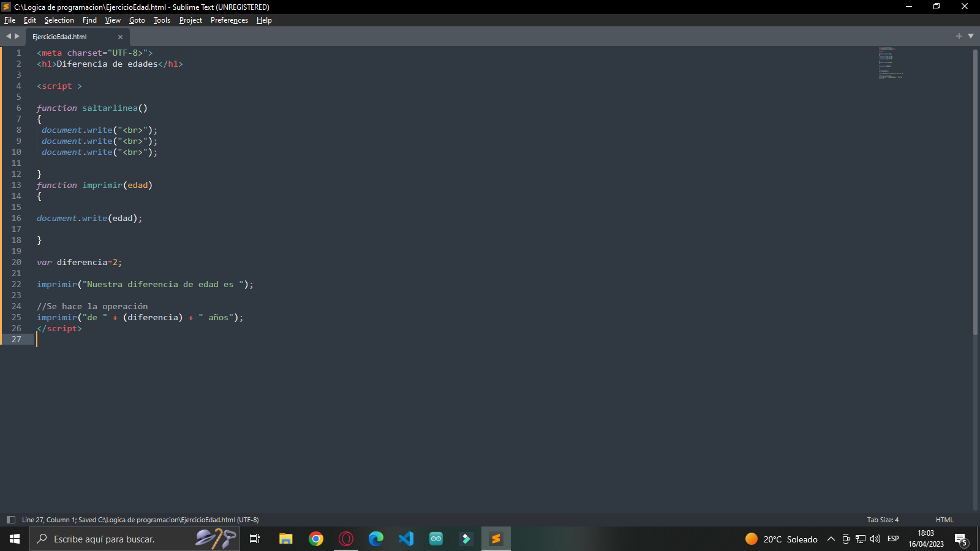
Task: Restore down the Sublime Text window
Action: 937,7
